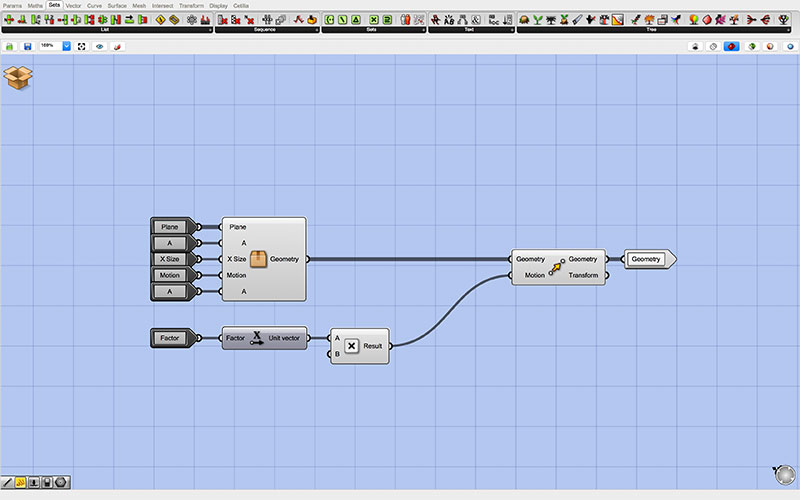Click the yellow diamond Null Item icon
Image resolution: width=800 pixels, height=500 pixels.
pos(160,20)
